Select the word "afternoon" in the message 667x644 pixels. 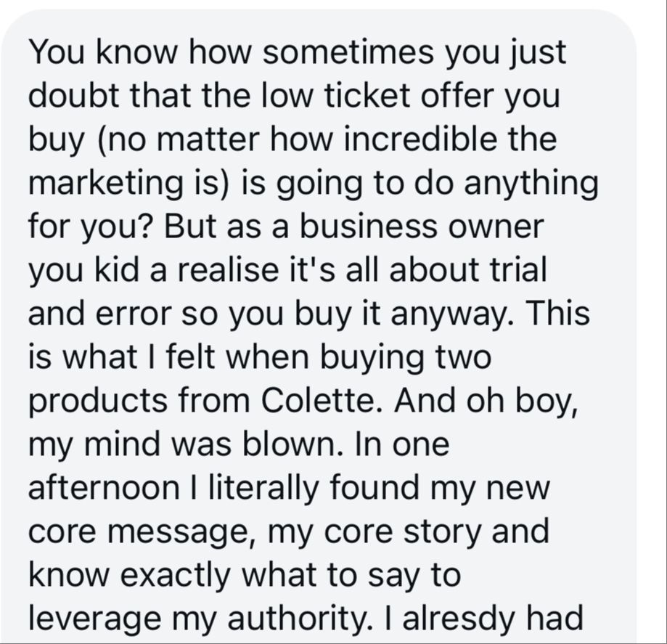coord(104,487)
